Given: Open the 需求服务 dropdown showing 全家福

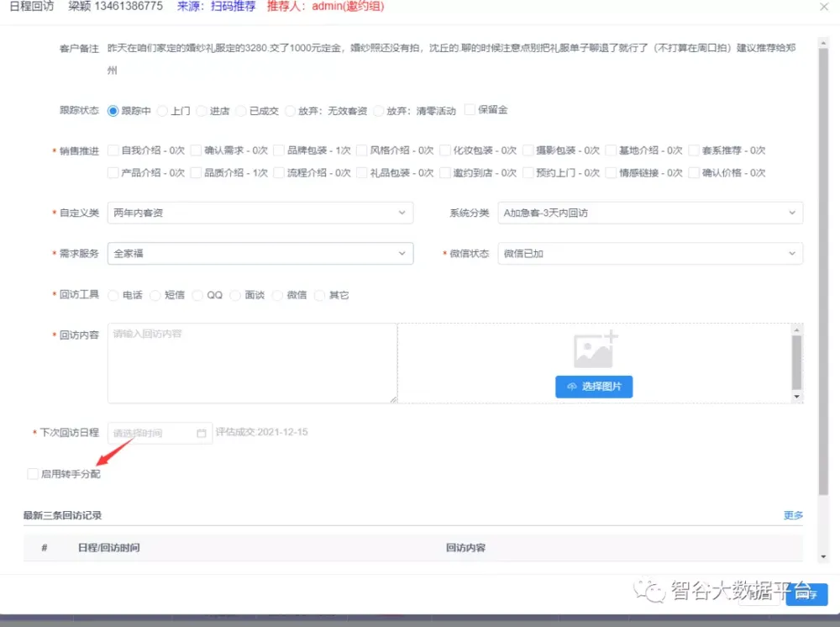Looking at the screenshot, I should point(260,253).
